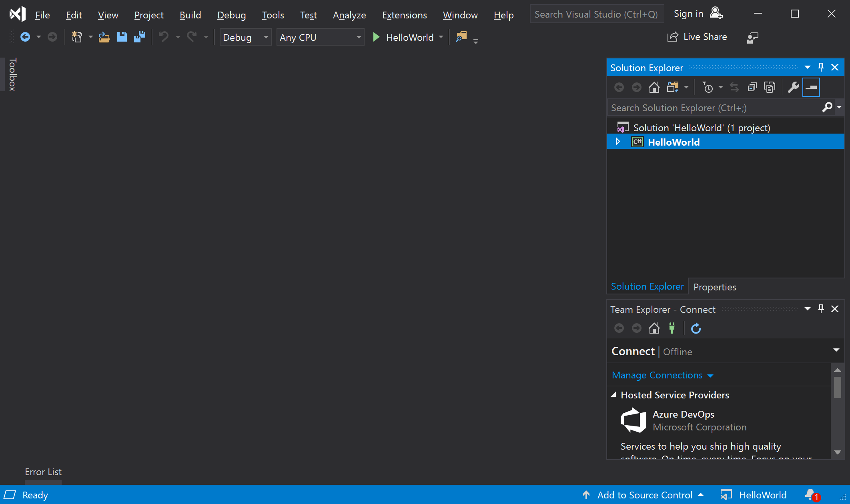Expand the HelloWorld project tree item
850x504 pixels.
coord(619,142)
